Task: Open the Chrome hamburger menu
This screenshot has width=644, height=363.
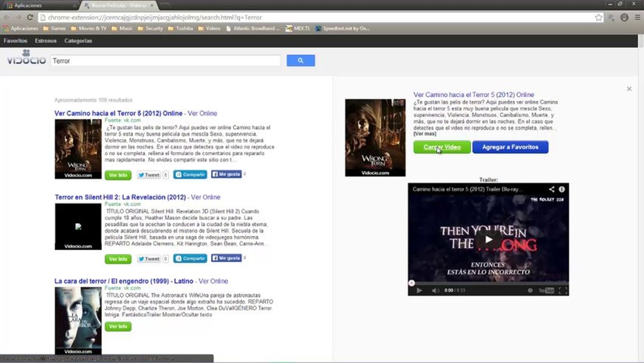Action: coord(637,17)
